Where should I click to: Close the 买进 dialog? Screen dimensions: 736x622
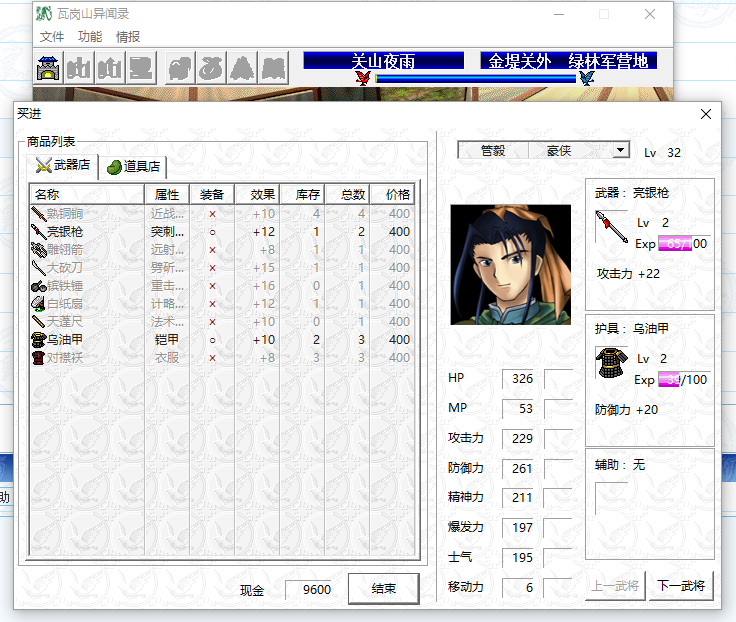(705, 114)
